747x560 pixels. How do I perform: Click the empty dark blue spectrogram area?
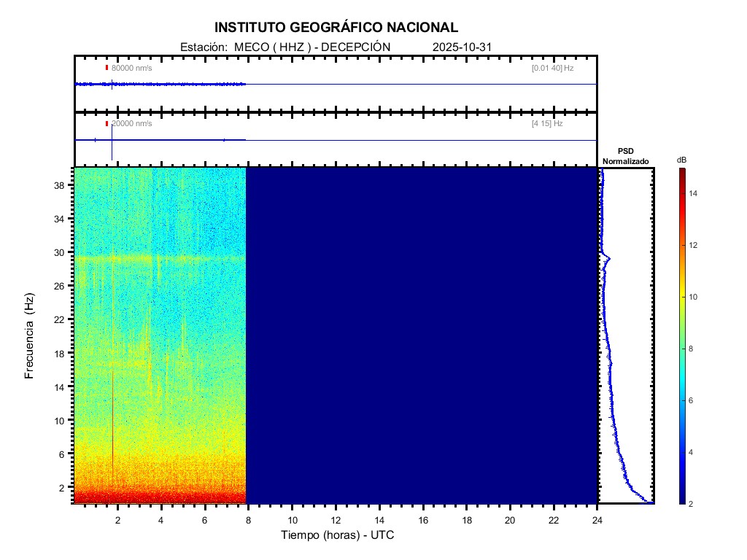click(422, 335)
